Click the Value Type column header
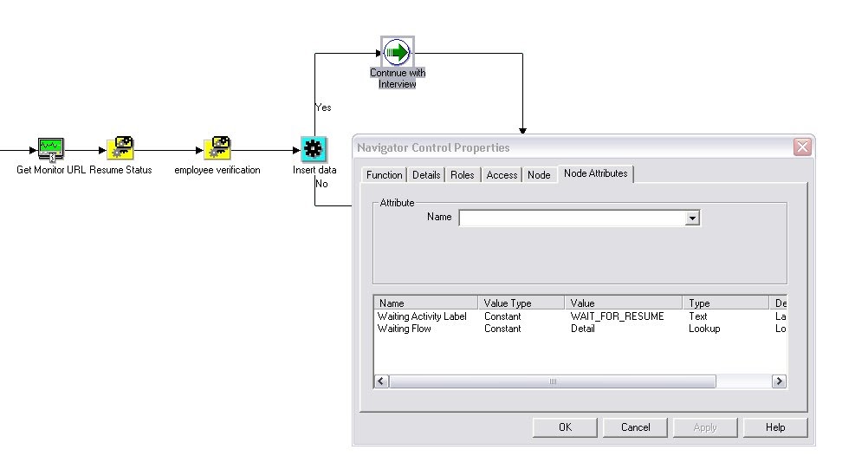Viewport: 868px width, 456px height. 521,303
